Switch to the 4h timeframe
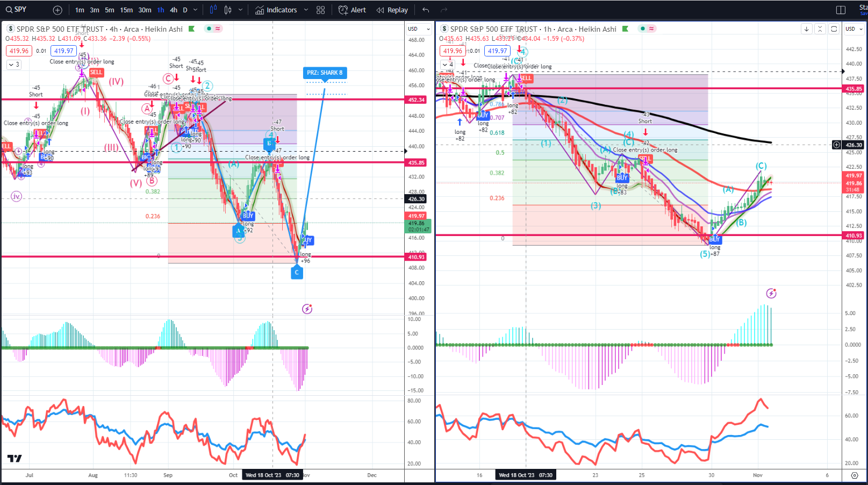 click(174, 10)
